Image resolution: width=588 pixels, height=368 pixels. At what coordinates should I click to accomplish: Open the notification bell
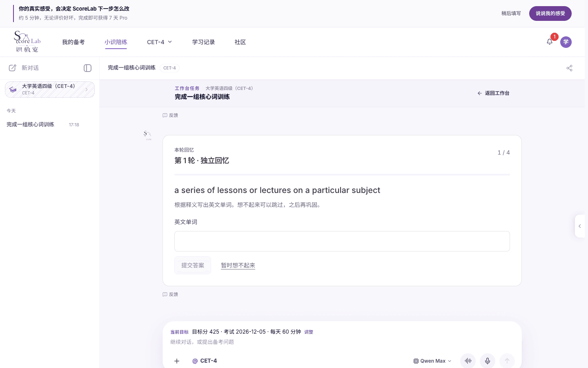click(550, 42)
